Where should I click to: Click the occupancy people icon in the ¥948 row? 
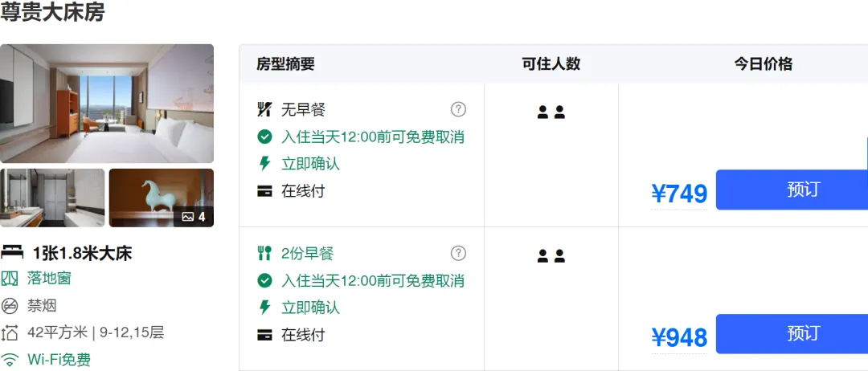coord(551,256)
